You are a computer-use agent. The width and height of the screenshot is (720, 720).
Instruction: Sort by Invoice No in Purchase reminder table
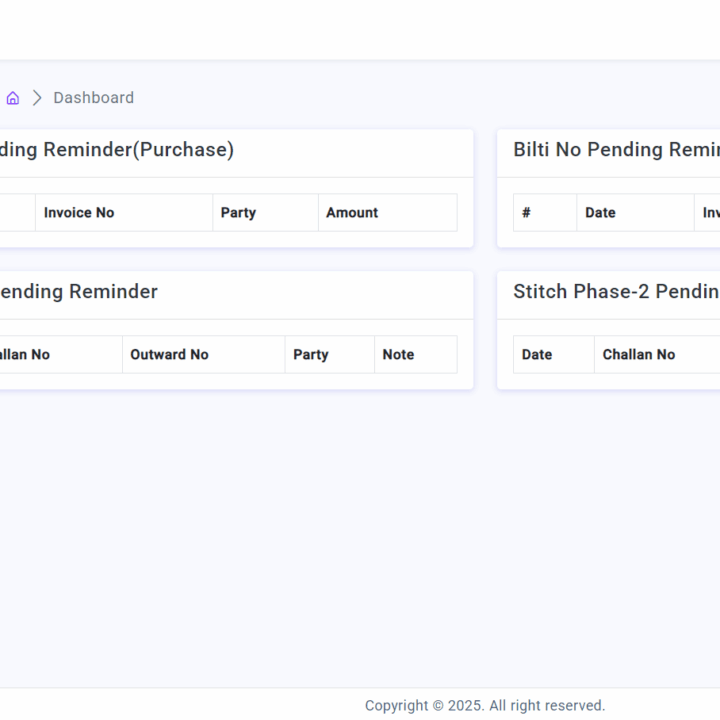[x=79, y=213]
